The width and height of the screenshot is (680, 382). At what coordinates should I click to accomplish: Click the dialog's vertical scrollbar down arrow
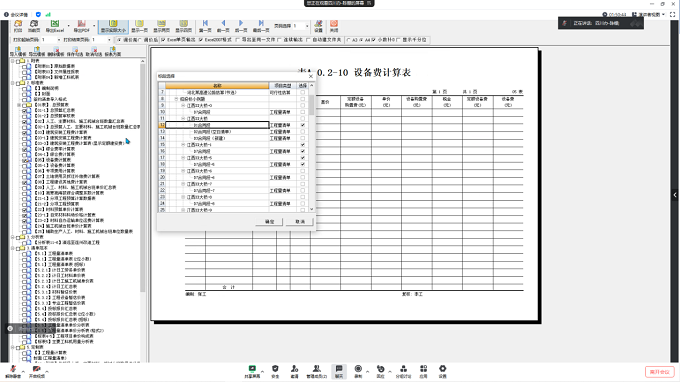point(311,209)
